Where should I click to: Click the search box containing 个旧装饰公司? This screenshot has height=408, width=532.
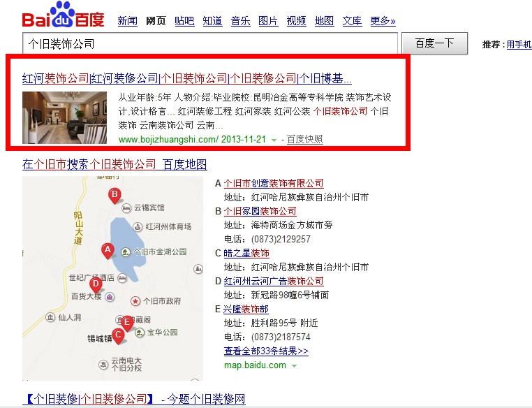(209, 43)
